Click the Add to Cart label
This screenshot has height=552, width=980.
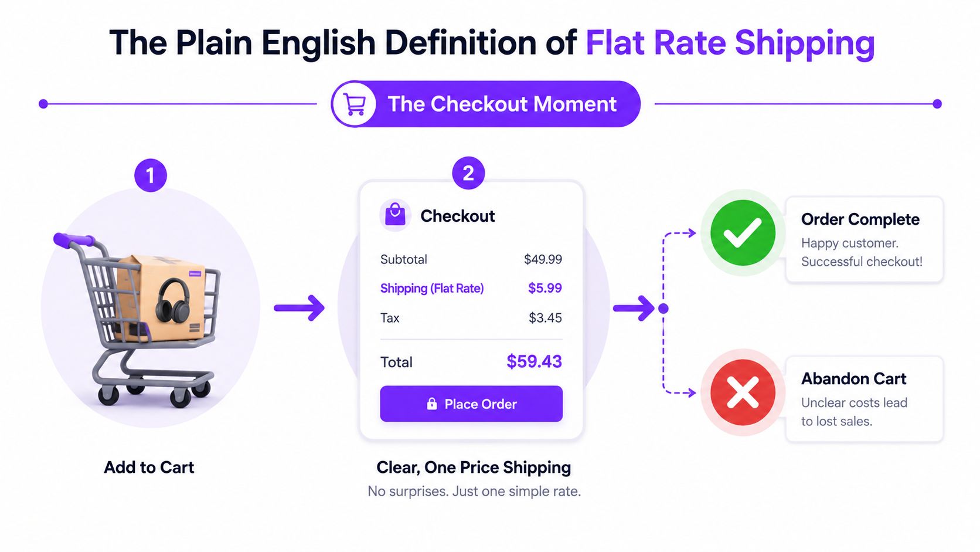pos(149,467)
